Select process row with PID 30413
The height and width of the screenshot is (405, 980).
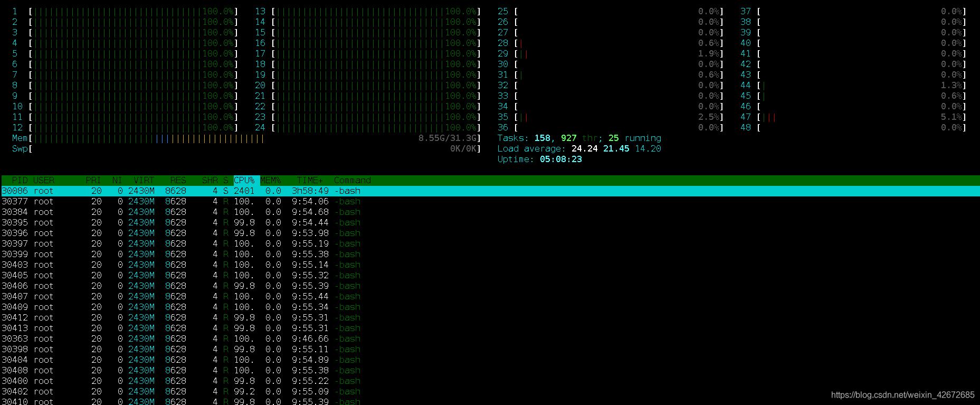coord(490,328)
